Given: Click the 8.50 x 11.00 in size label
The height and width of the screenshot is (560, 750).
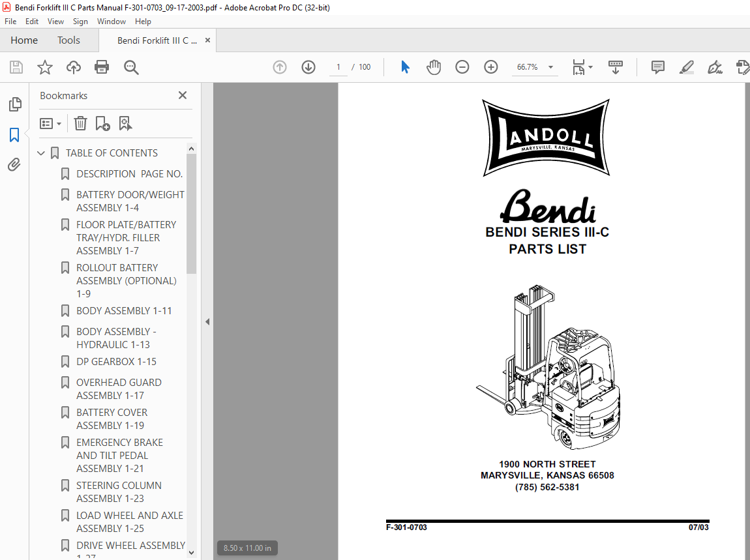Looking at the screenshot, I should [247, 548].
